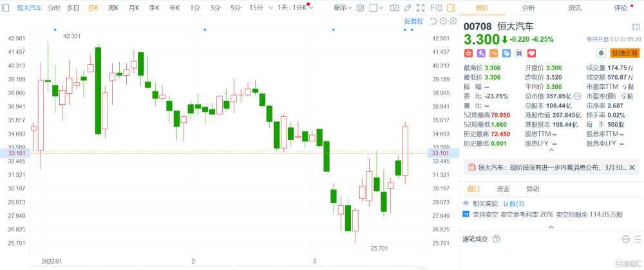
Task: Click the 快捷交易 quick trade button
Action: click(625, 53)
